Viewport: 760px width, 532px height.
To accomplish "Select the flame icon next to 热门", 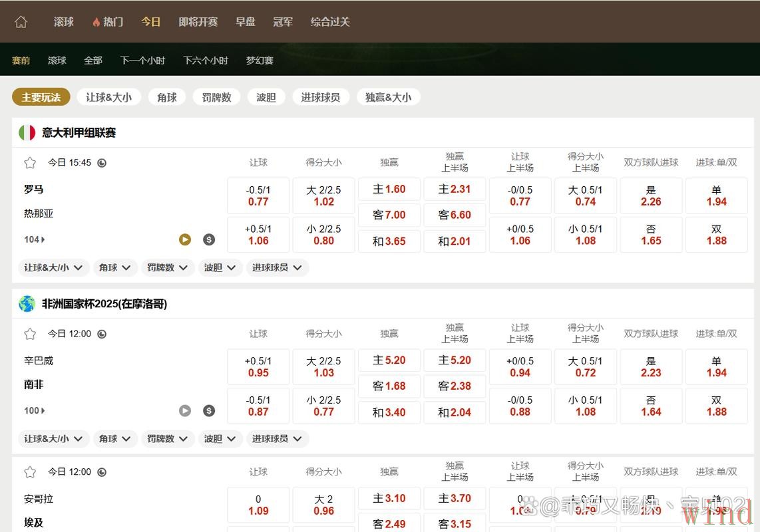I will (95, 21).
